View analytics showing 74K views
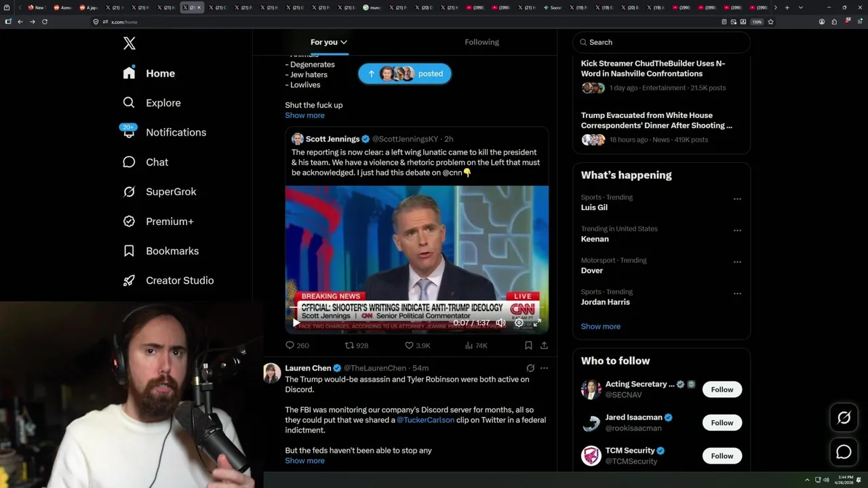 click(476, 346)
